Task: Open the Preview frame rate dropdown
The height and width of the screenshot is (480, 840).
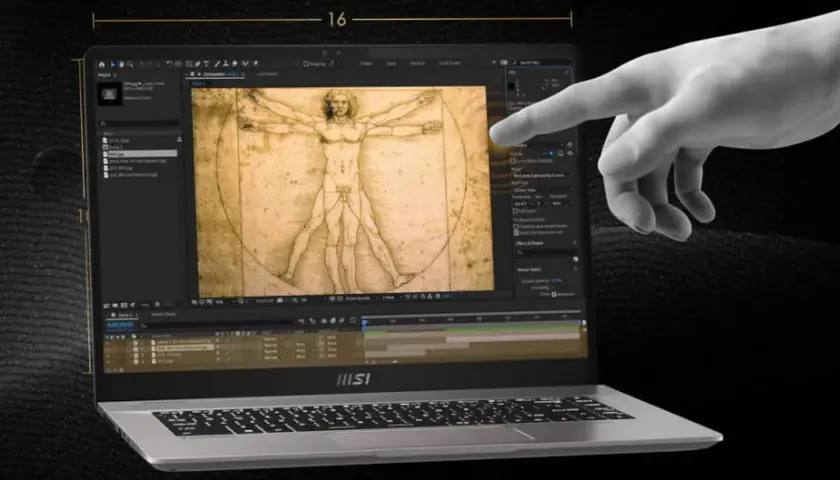Action: pyautogui.click(x=521, y=204)
